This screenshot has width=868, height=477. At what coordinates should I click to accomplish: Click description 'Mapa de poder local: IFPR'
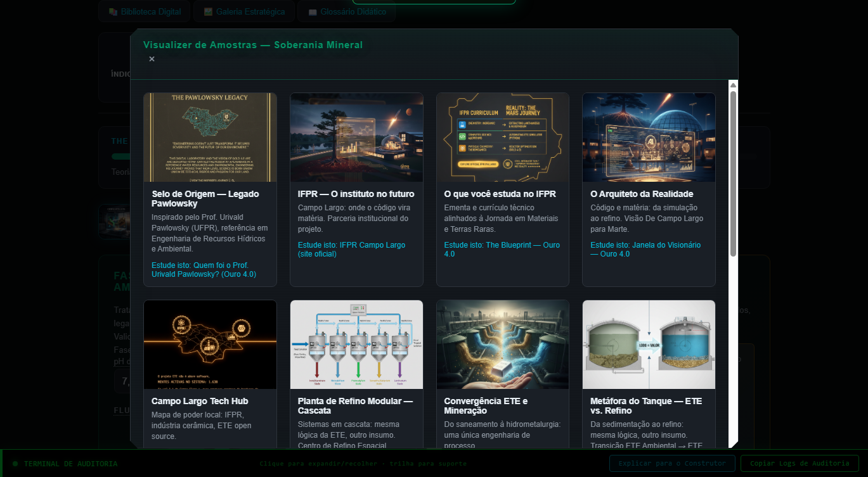[200, 426]
